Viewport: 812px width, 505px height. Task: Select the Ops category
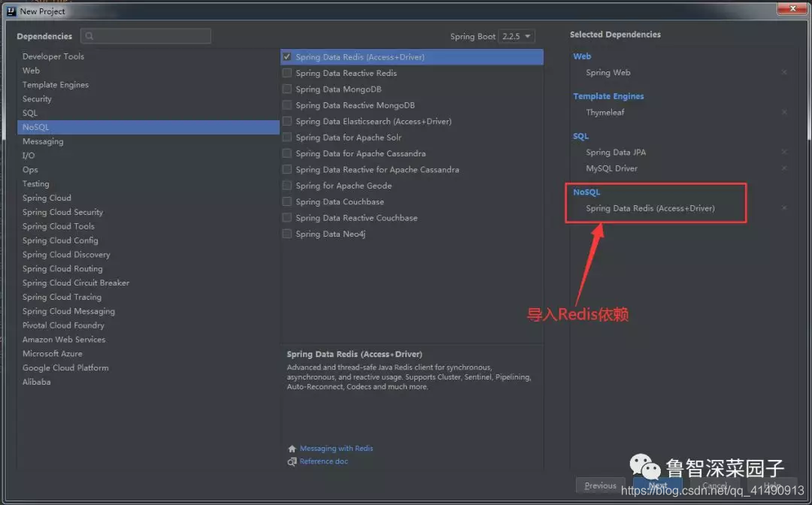tap(148, 169)
